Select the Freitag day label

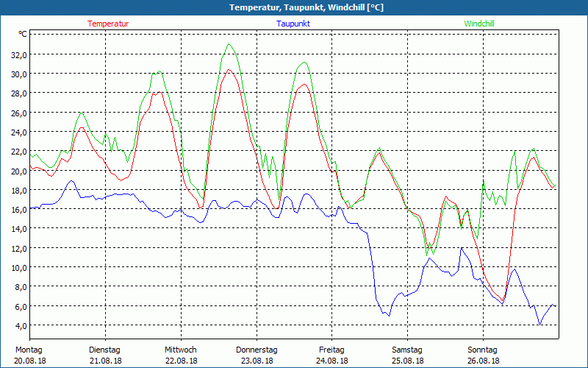(331, 350)
